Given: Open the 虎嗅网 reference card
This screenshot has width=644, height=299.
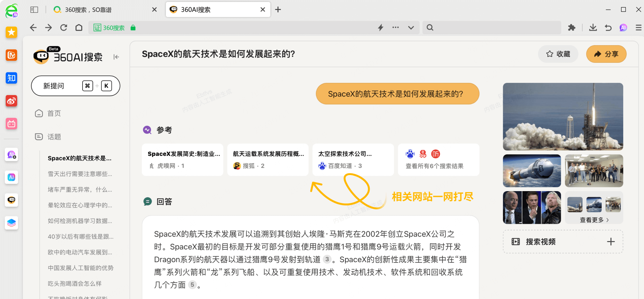Looking at the screenshot, I should click(182, 160).
